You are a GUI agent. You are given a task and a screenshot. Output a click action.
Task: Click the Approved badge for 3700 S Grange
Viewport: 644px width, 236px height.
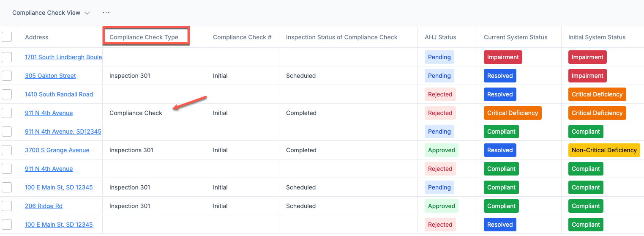442,150
